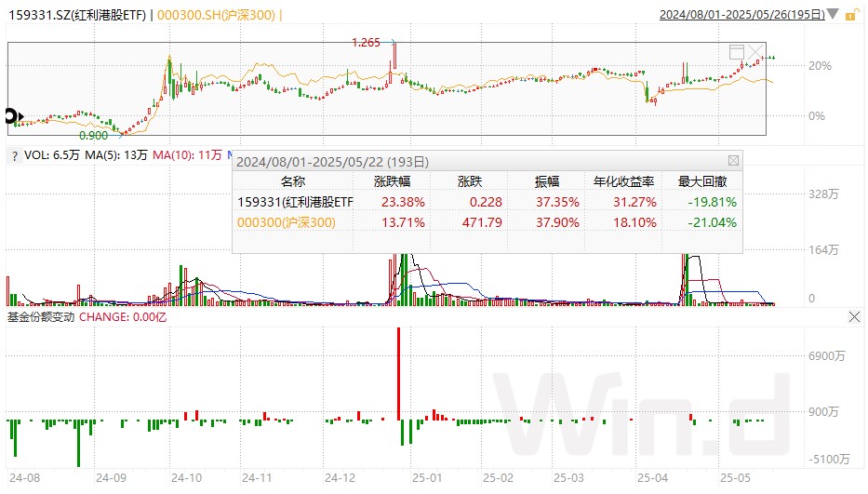The height and width of the screenshot is (494, 868).
Task: Click the question mark next to VOL
Action: pos(15,156)
